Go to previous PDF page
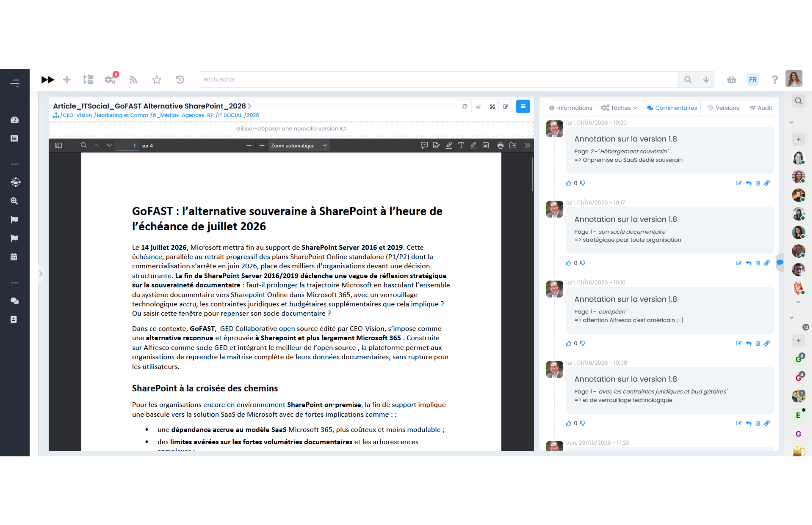812x525 pixels. click(x=96, y=145)
